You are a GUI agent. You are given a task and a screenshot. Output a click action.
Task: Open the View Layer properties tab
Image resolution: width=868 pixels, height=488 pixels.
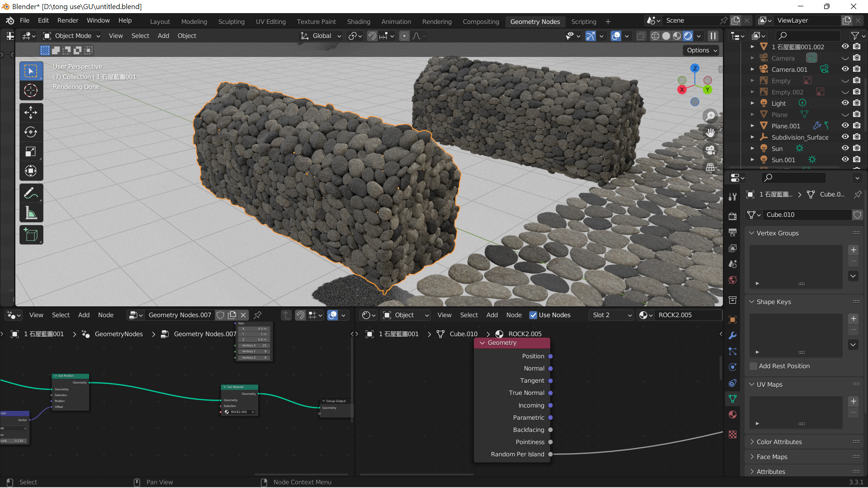[x=733, y=248]
